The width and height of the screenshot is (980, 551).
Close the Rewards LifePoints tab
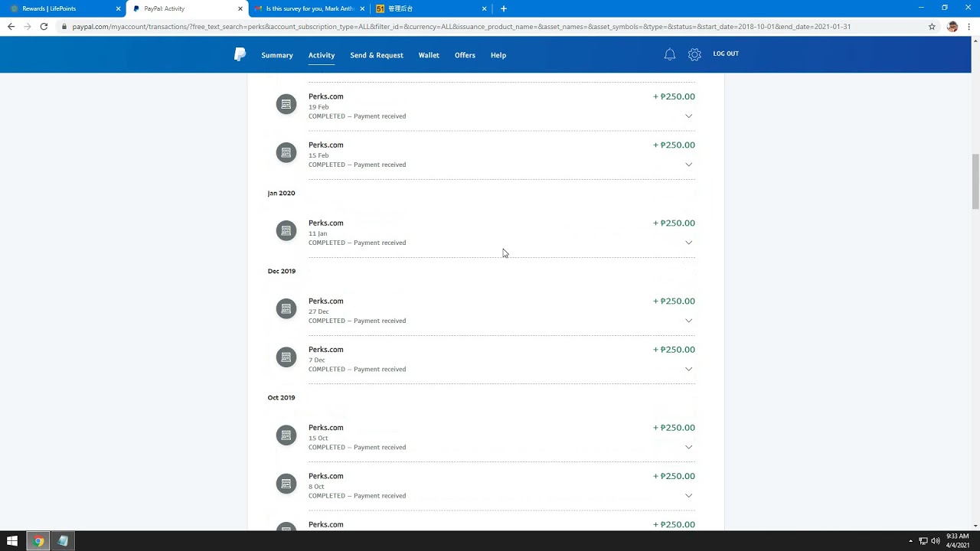pos(118,8)
